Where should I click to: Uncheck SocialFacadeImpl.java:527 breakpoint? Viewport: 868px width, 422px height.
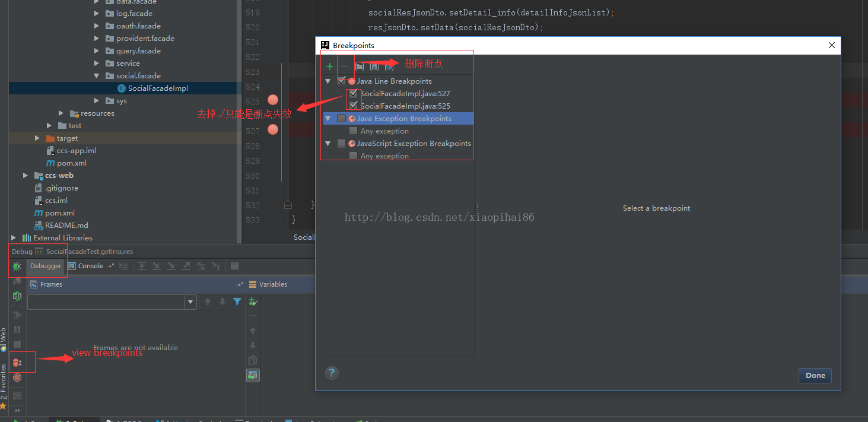[354, 93]
